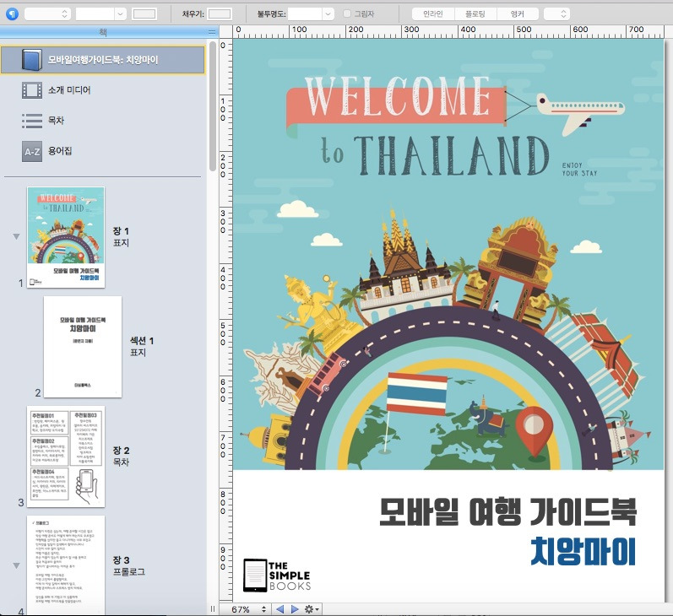Viewport: 673px width, 616px height.
Task: Click the sidebar vertical scrollbar thumb
Action: click(213, 106)
